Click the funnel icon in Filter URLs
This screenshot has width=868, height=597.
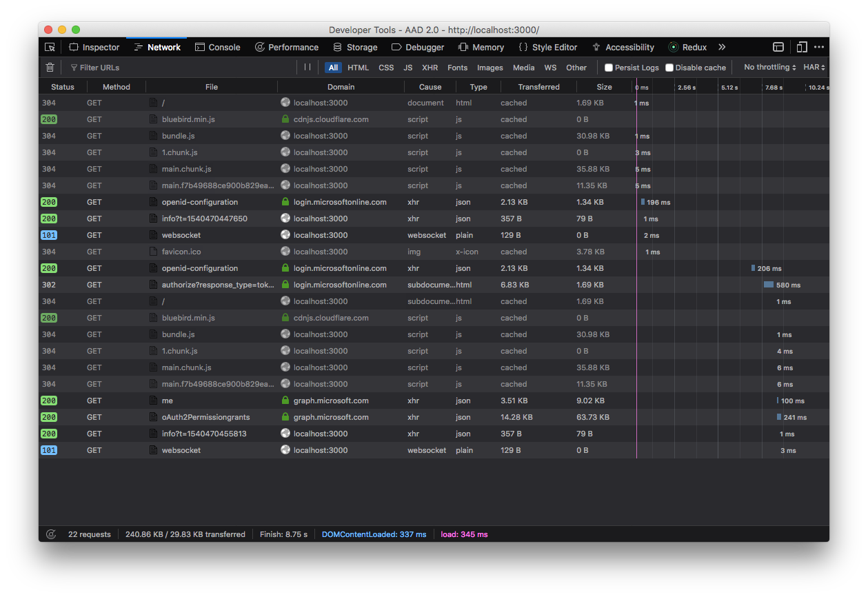(73, 67)
